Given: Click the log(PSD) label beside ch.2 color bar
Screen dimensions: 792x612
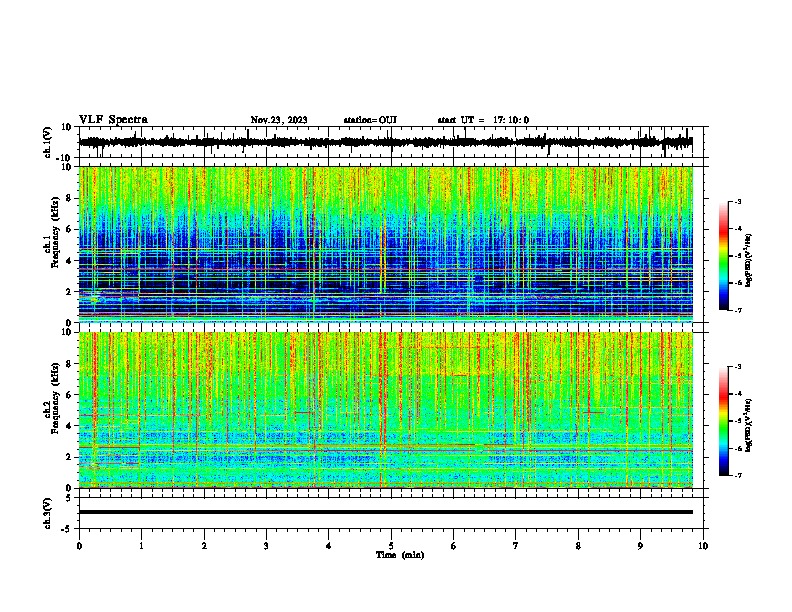Looking at the screenshot, I should [x=748, y=425].
